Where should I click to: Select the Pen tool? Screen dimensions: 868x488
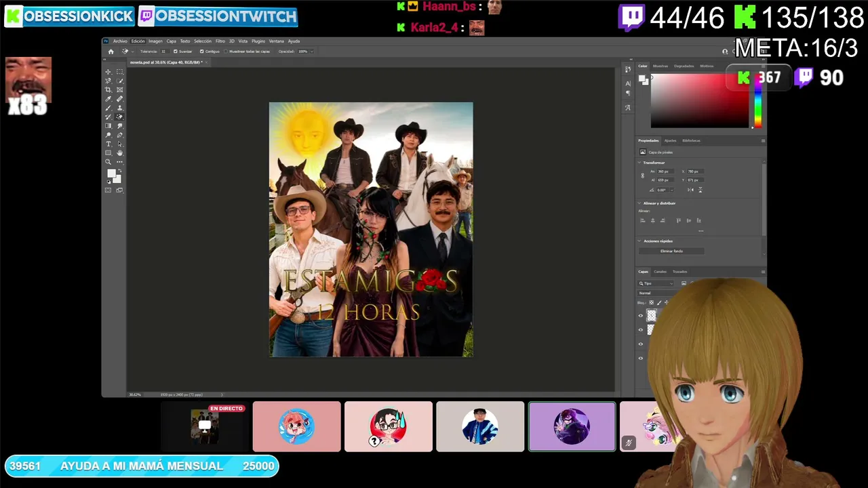120,135
